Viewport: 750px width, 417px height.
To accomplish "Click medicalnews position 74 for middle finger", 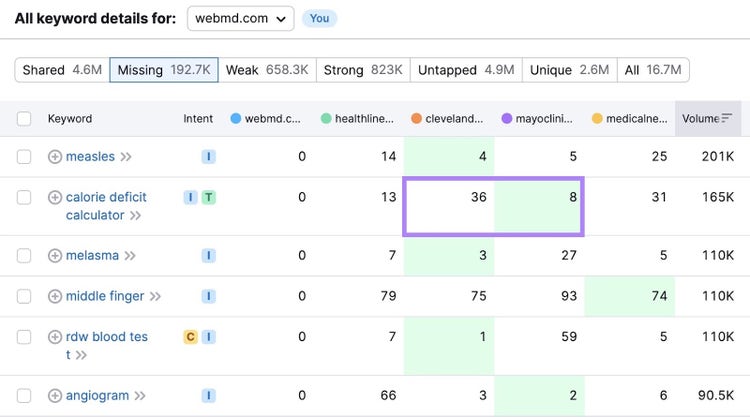I will pos(659,296).
